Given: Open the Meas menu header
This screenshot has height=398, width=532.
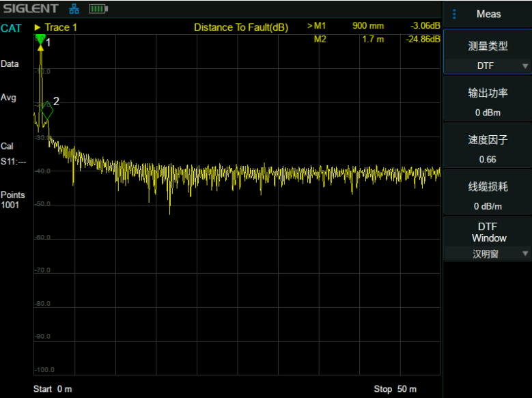Looking at the screenshot, I should [488, 14].
